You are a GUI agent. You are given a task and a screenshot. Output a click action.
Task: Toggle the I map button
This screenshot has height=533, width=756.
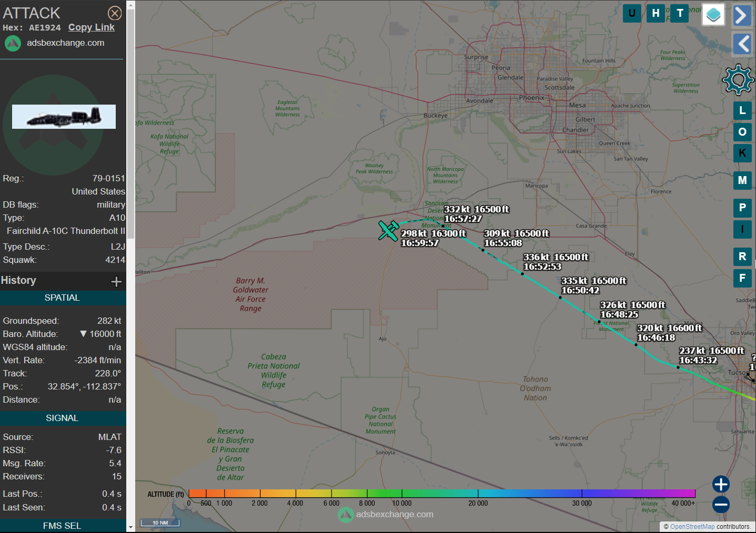click(742, 229)
